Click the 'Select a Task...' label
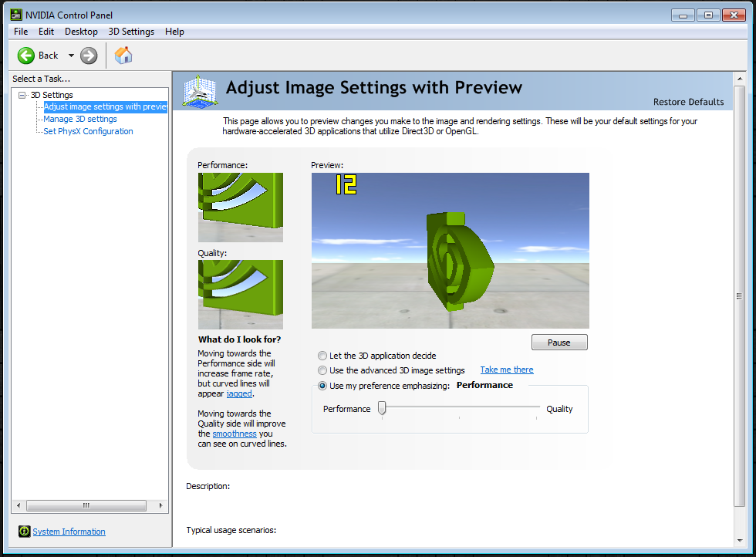The image size is (756, 557). point(42,79)
